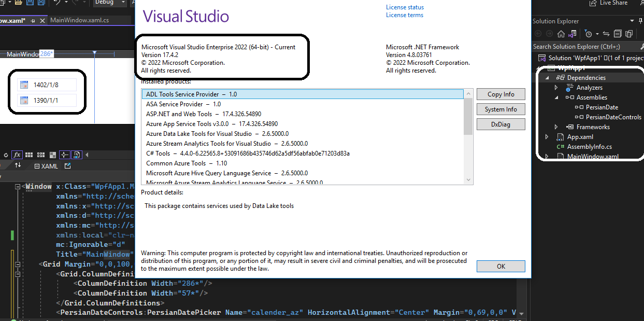Collapse the Dependencies node
Image resolution: width=644 pixels, height=321 pixels.
click(x=547, y=78)
